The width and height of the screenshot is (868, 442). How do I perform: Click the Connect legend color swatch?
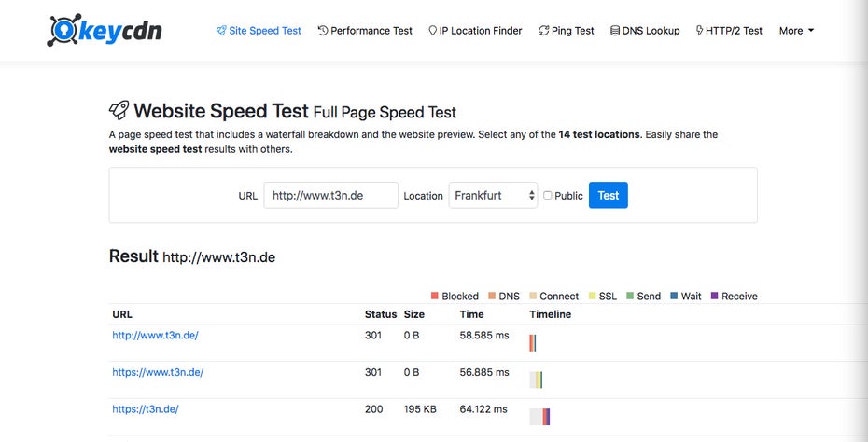click(533, 296)
